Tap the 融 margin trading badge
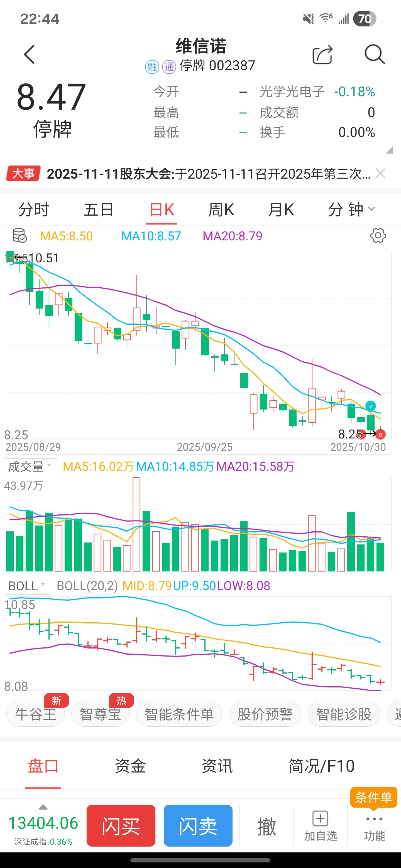 click(152, 67)
